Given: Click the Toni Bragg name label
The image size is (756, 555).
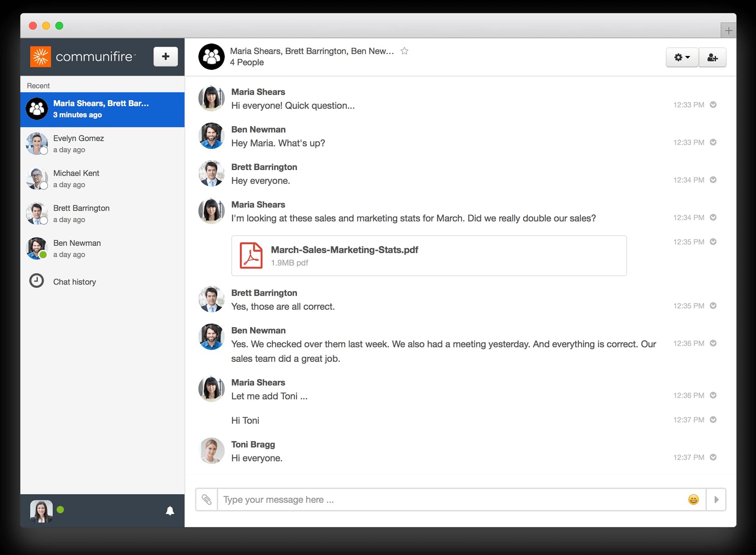Looking at the screenshot, I should click(x=253, y=444).
